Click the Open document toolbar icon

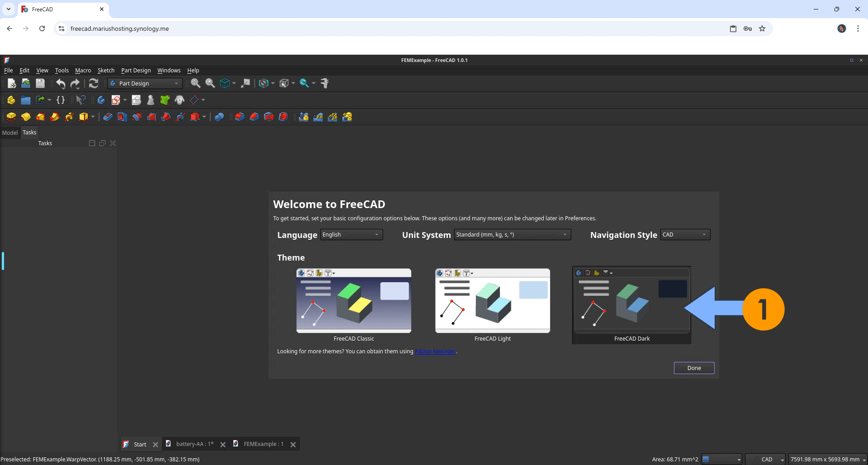26,83
